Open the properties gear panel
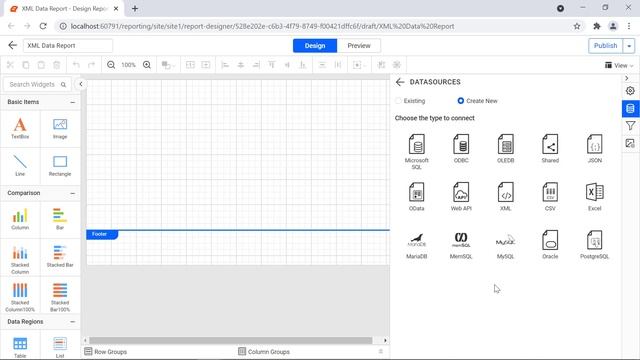This screenshot has width=640, height=360. pos(630,91)
